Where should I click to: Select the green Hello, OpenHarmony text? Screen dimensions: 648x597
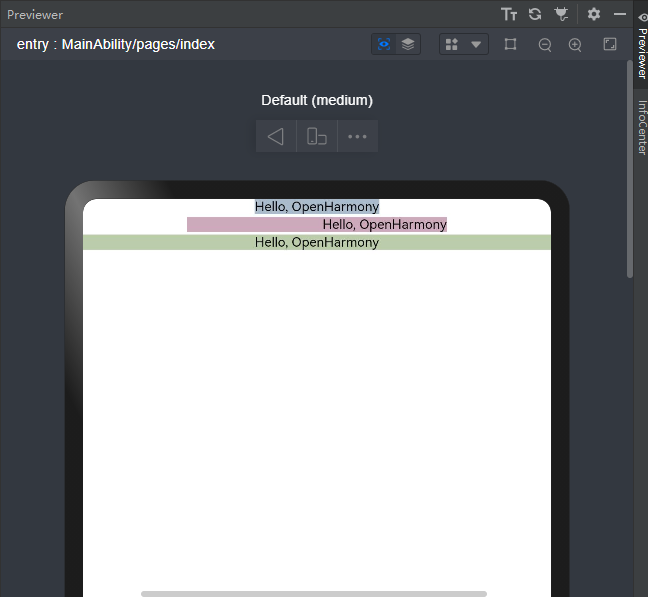coord(317,242)
